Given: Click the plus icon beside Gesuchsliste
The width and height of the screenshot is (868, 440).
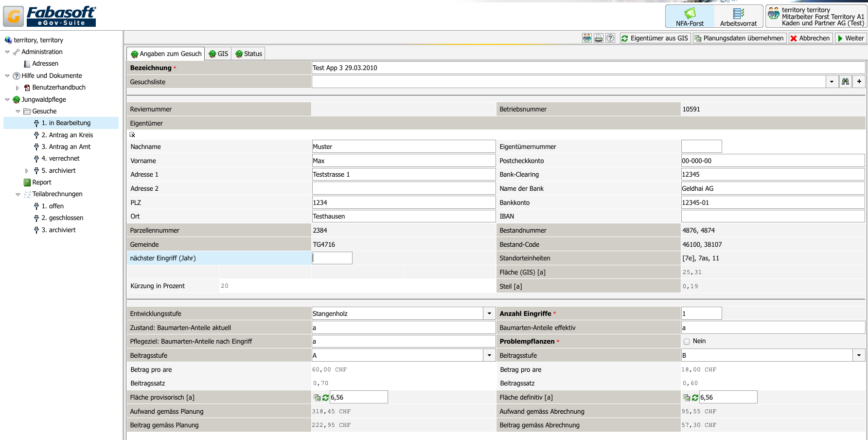Looking at the screenshot, I should [x=859, y=82].
